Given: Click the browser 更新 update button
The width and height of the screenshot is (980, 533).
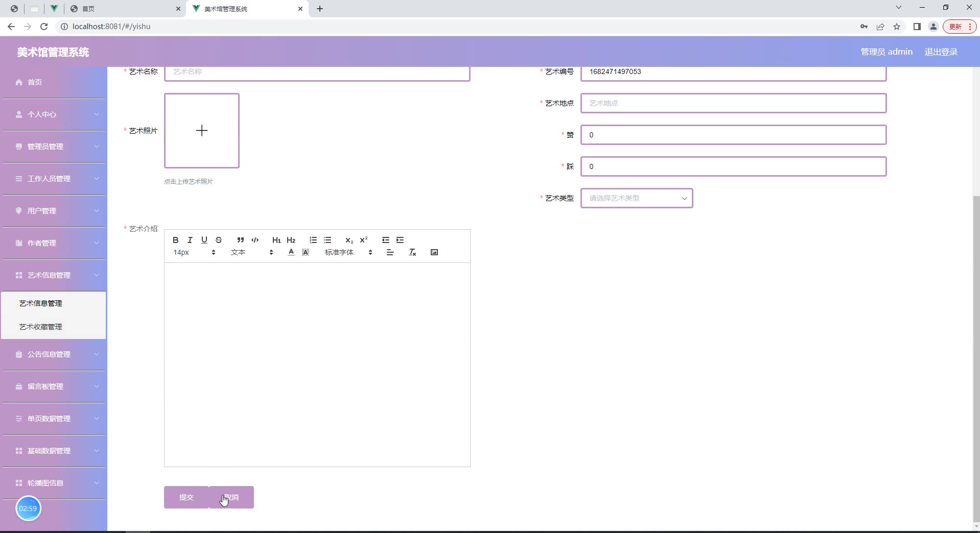Looking at the screenshot, I should (x=960, y=27).
